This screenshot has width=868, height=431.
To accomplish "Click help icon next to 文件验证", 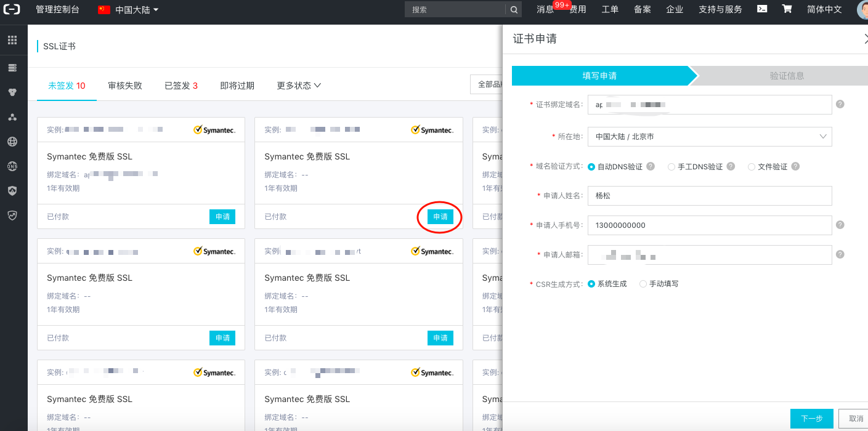I will (795, 166).
